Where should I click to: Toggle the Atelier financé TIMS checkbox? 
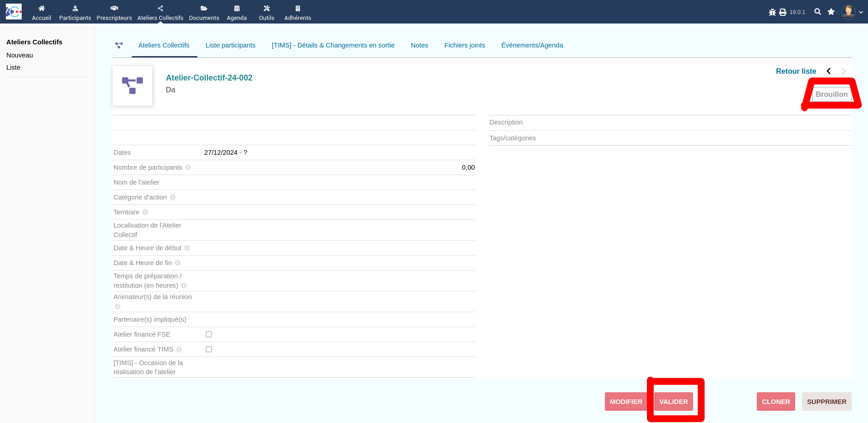point(209,349)
